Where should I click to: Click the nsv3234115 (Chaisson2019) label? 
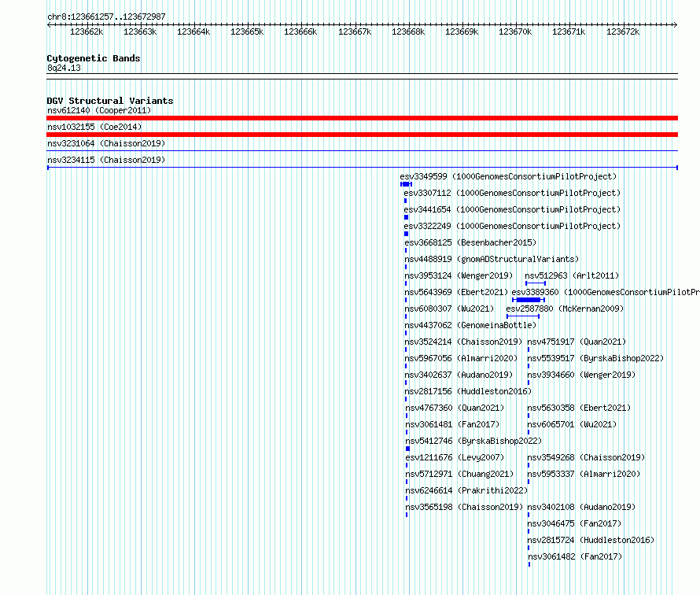(x=106, y=160)
